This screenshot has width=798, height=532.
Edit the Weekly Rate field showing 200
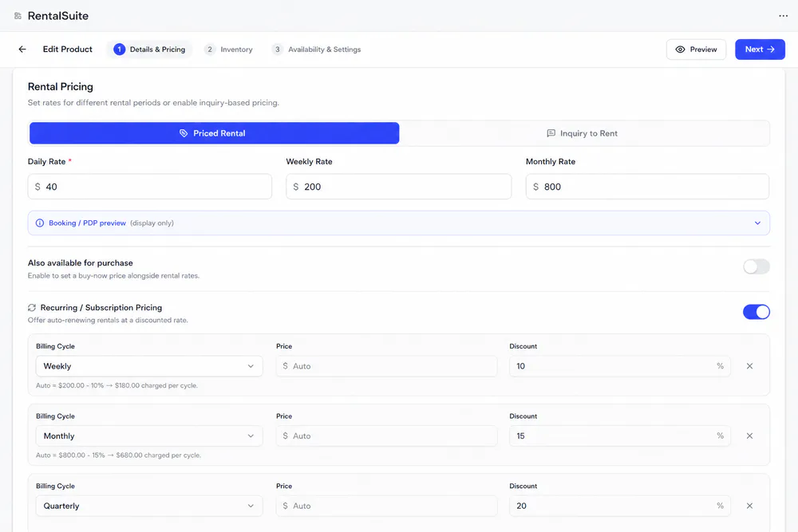[x=398, y=187]
